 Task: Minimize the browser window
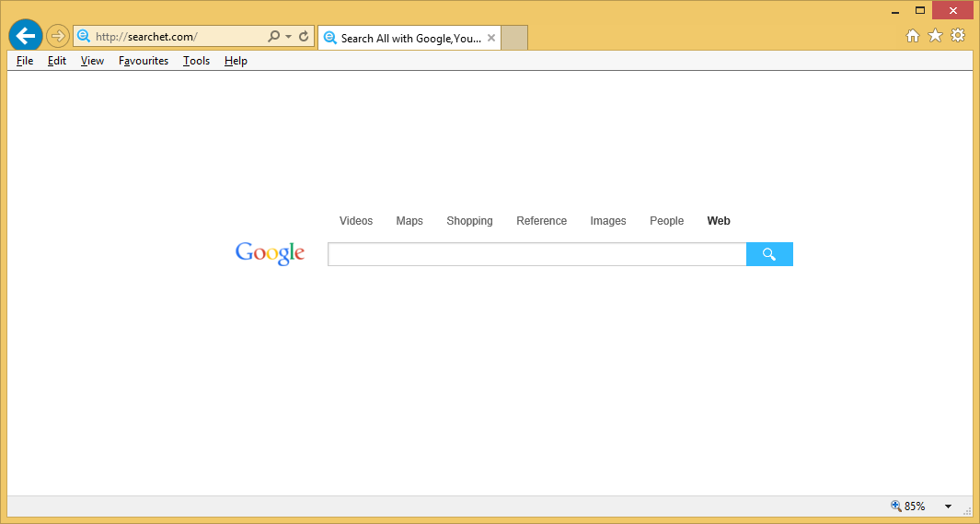pyautogui.click(x=895, y=11)
